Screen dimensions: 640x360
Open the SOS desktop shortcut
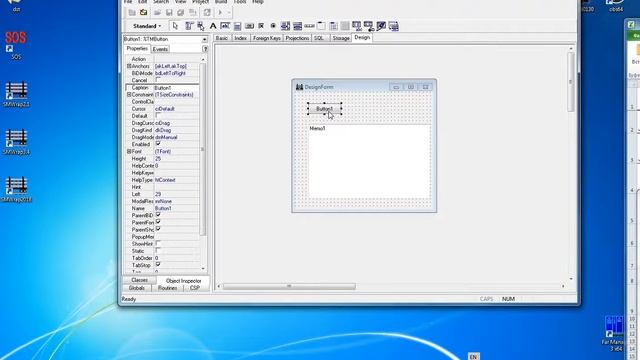coord(16,44)
